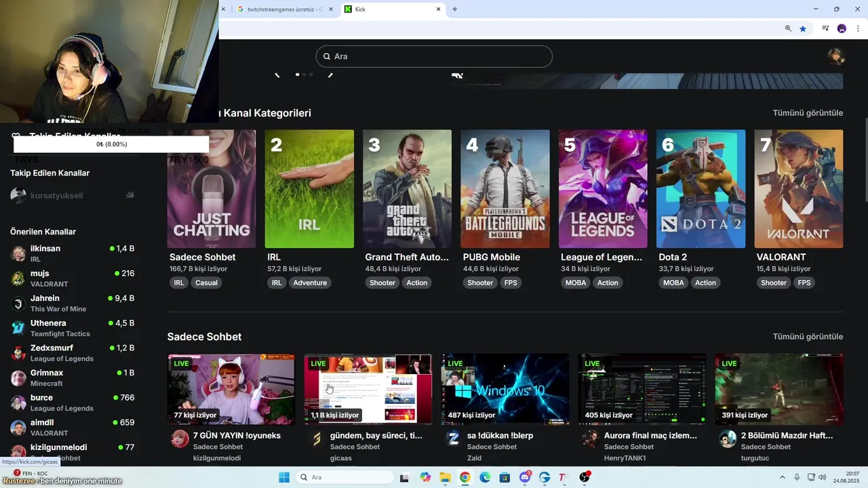Open Jahrein channel avatar in sidebar

click(x=18, y=303)
